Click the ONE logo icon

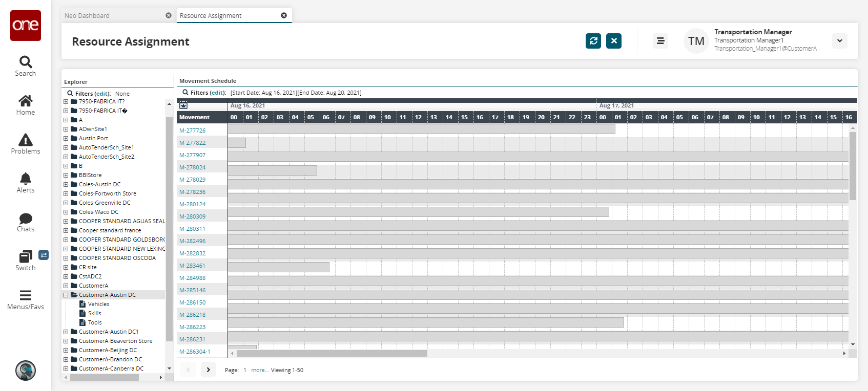26,26
